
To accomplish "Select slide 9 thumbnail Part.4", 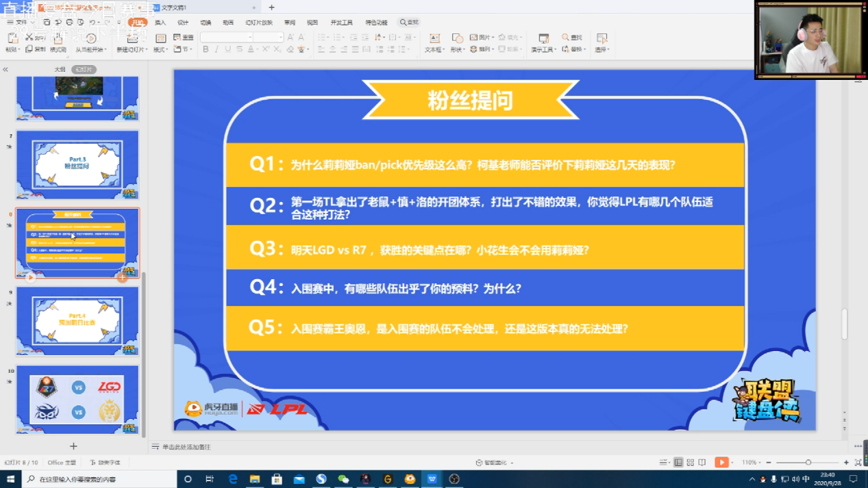I will pyautogui.click(x=77, y=321).
